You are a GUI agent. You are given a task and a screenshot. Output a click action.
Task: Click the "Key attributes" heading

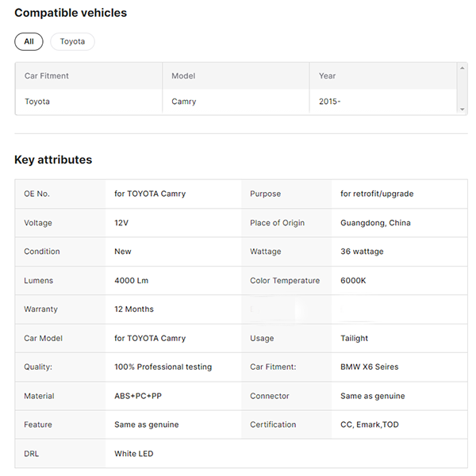[53, 159]
